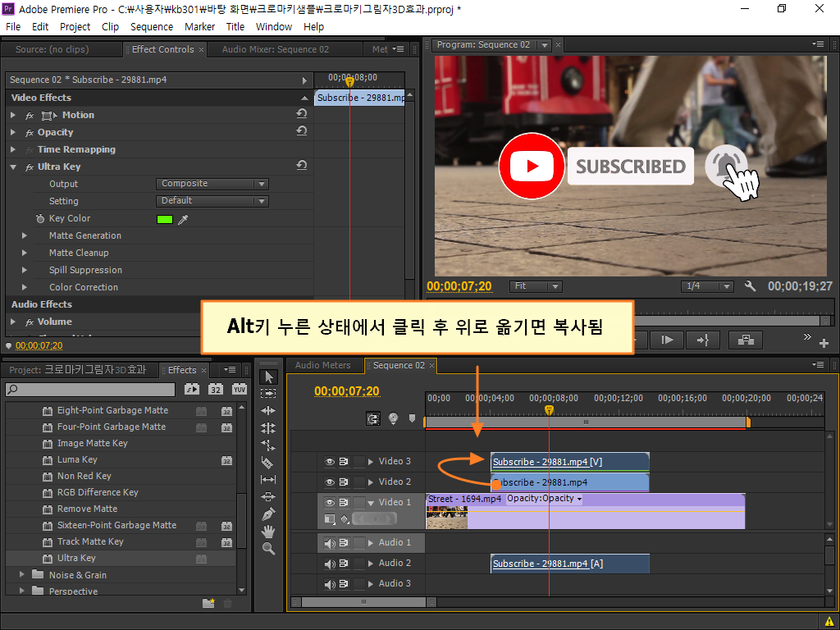
Task: Open the Sequence menu
Action: click(x=152, y=27)
